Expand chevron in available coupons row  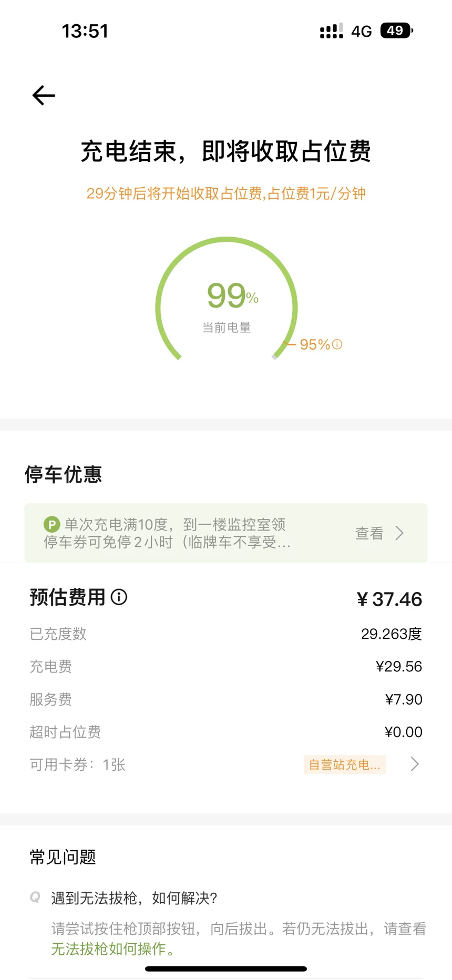coord(415,764)
